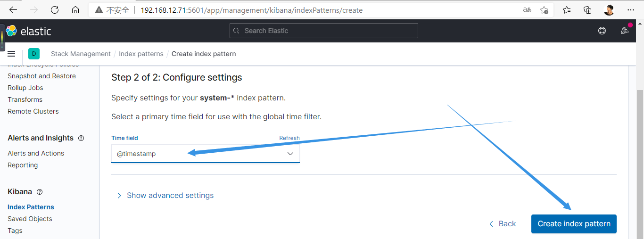Image resolution: width=644 pixels, height=239 pixels.
Task: Click the Step 2 of 2 heading
Action: pyautogui.click(x=176, y=77)
